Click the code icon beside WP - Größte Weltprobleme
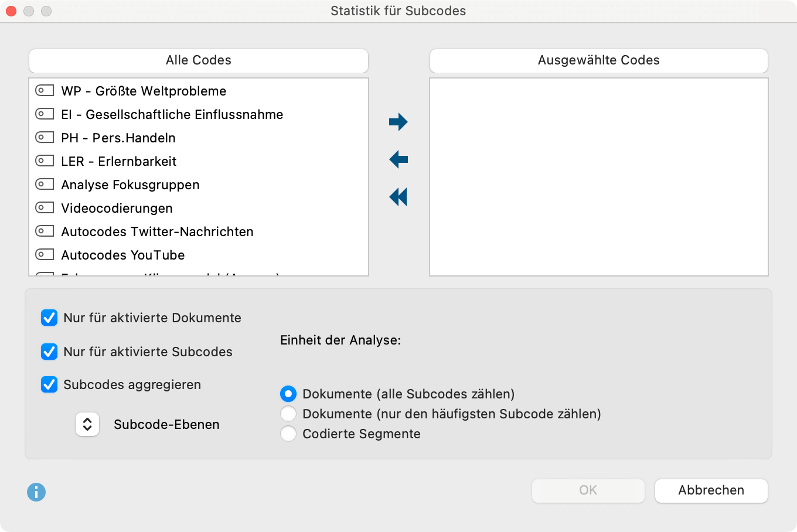The image size is (797, 532). [45, 90]
